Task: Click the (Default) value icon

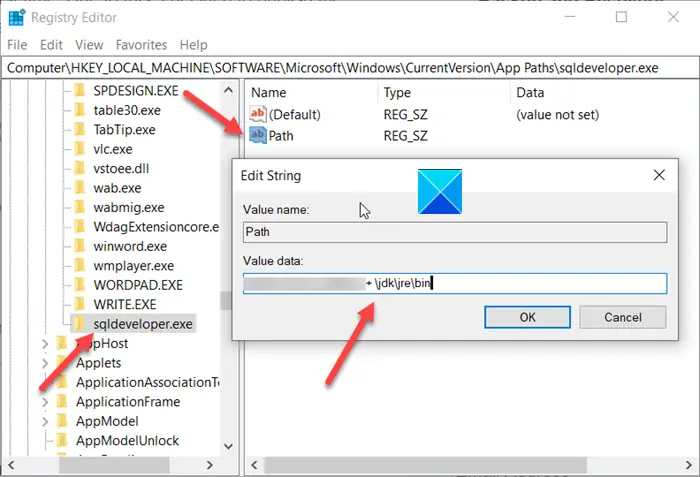Action: click(258, 114)
